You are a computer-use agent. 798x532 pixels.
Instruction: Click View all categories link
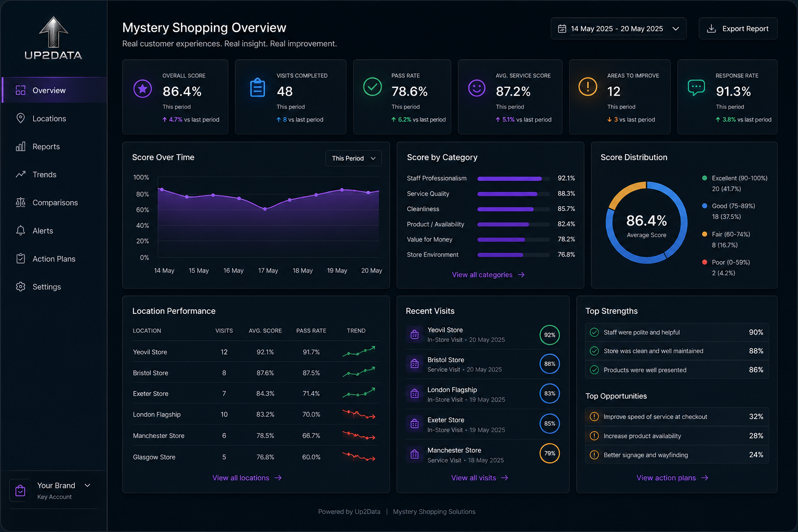tap(488, 275)
